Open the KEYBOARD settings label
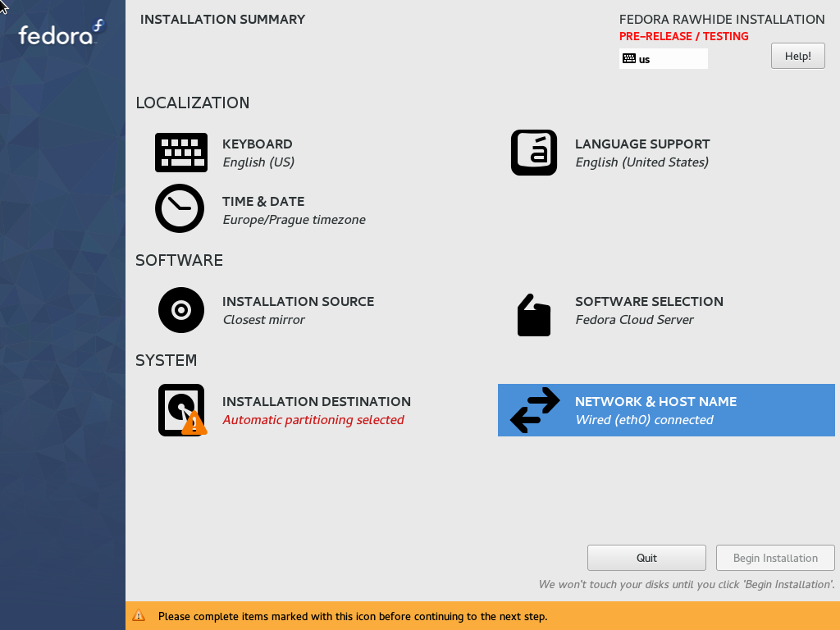Image resolution: width=840 pixels, height=630 pixels. pyautogui.click(x=257, y=144)
